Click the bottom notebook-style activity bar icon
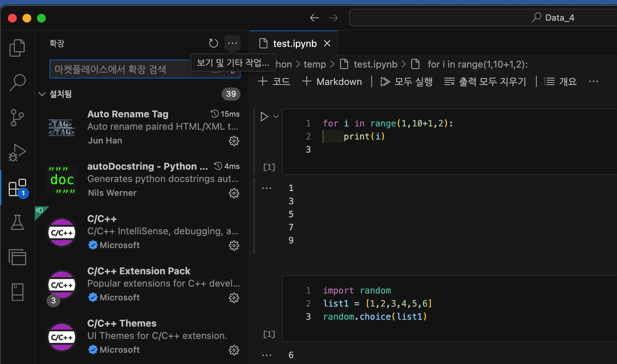Screen dimensions: 617x364 (x=17, y=292)
